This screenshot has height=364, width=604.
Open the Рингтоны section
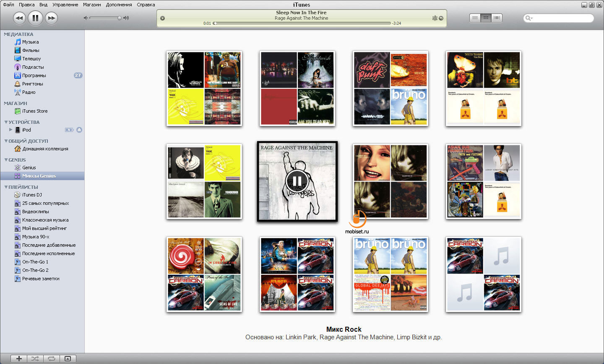[32, 84]
